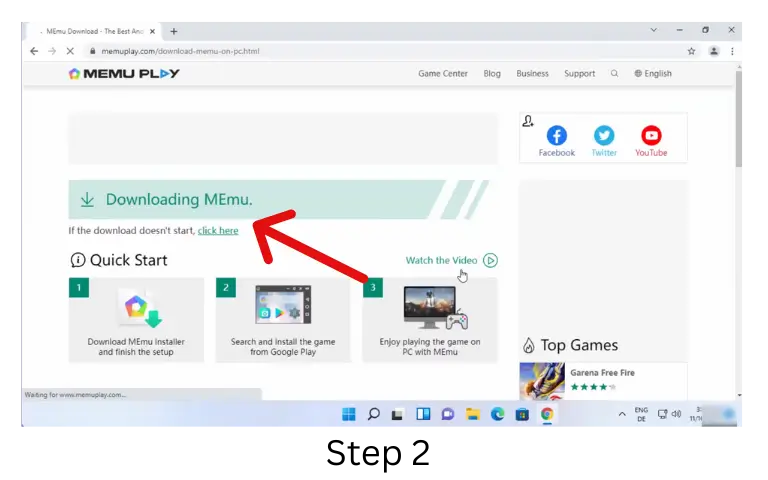Viewport: 768px width, 480px height.
Task: Launch Microsoft Edge from taskbar
Action: click(x=498, y=414)
